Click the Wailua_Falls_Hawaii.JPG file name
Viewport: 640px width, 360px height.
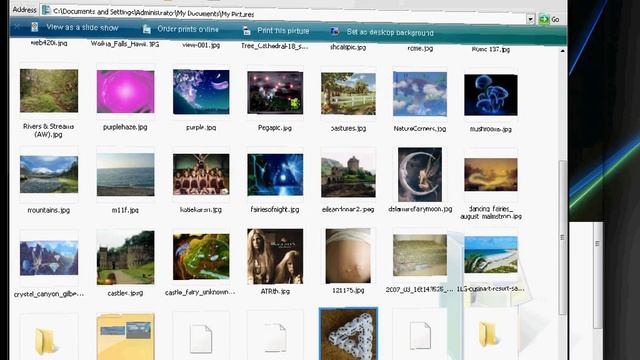(125, 44)
